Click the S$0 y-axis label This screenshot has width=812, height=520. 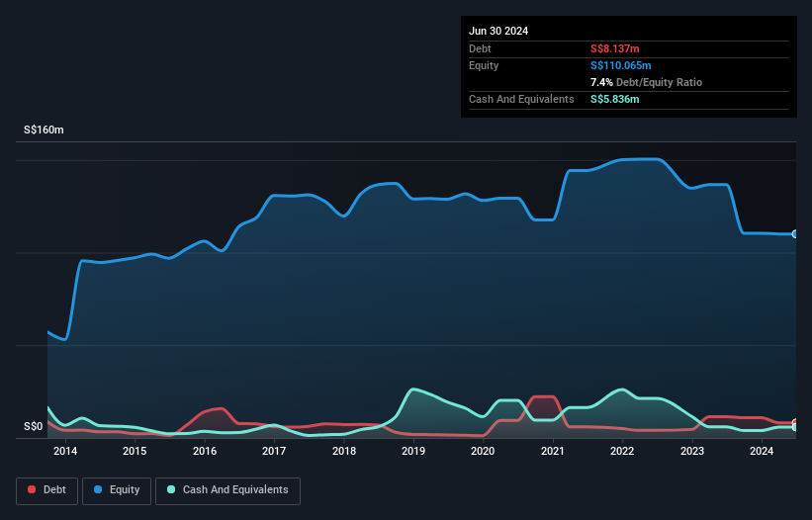pos(34,426)
